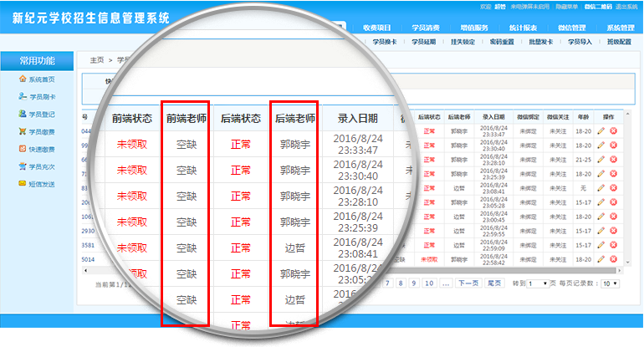
Task: Edit the record entered at 23:33:47
Action: coord(601,131)
